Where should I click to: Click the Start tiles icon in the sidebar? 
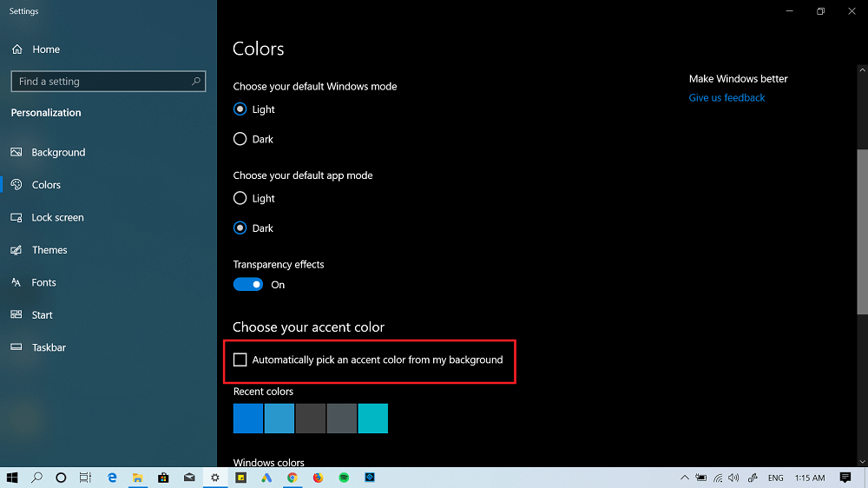[16, 314]
